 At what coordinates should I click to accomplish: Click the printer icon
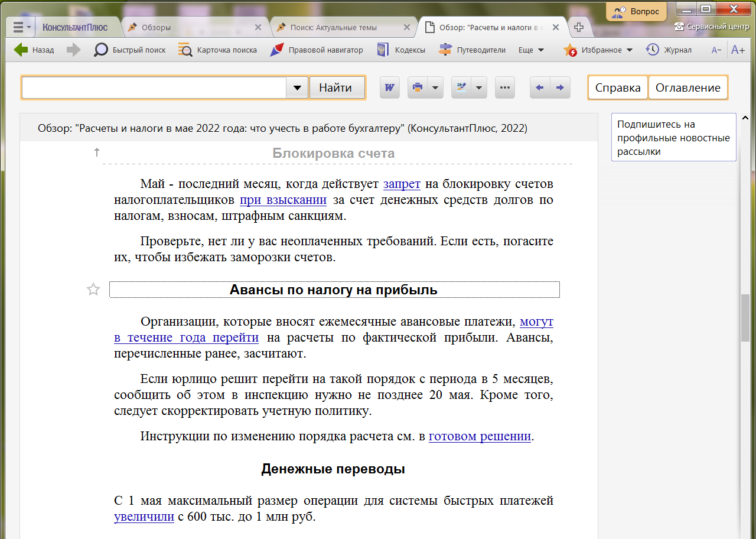(x=418, y=87)
